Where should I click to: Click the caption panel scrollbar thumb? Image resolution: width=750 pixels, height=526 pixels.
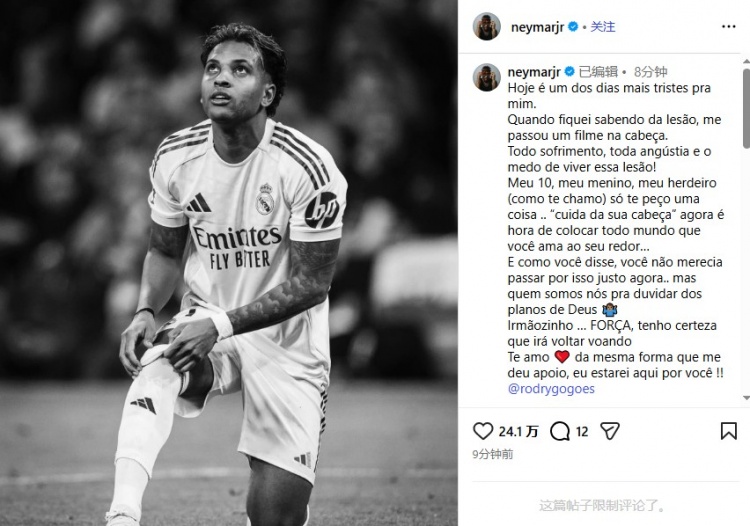tap(746, 108)
